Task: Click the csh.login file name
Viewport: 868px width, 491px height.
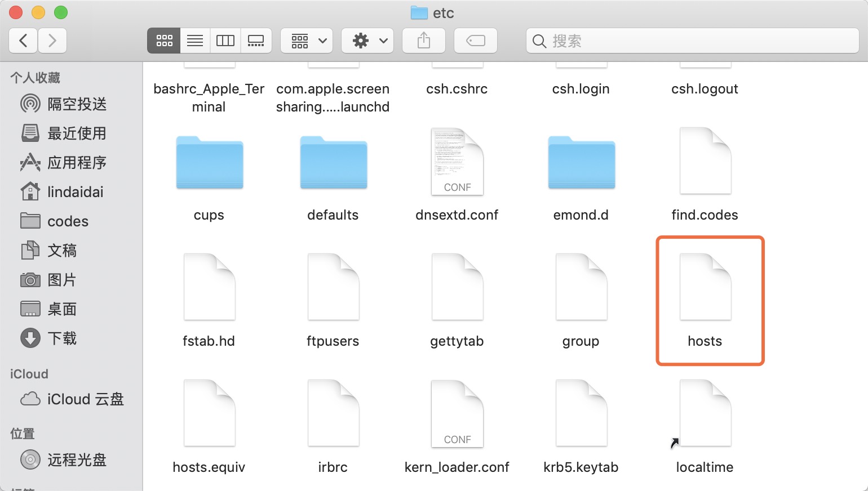Action: coord(581,89)
